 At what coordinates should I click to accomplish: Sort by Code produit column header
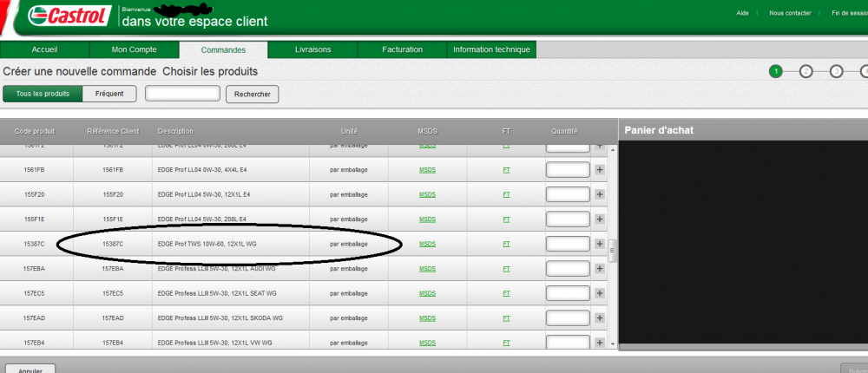[x=35, y=131]
